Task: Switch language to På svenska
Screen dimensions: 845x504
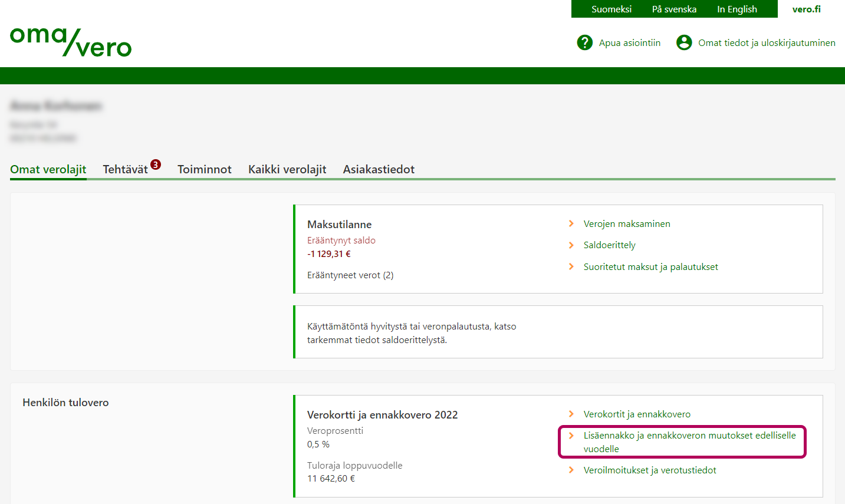Action: click(674, 9)
